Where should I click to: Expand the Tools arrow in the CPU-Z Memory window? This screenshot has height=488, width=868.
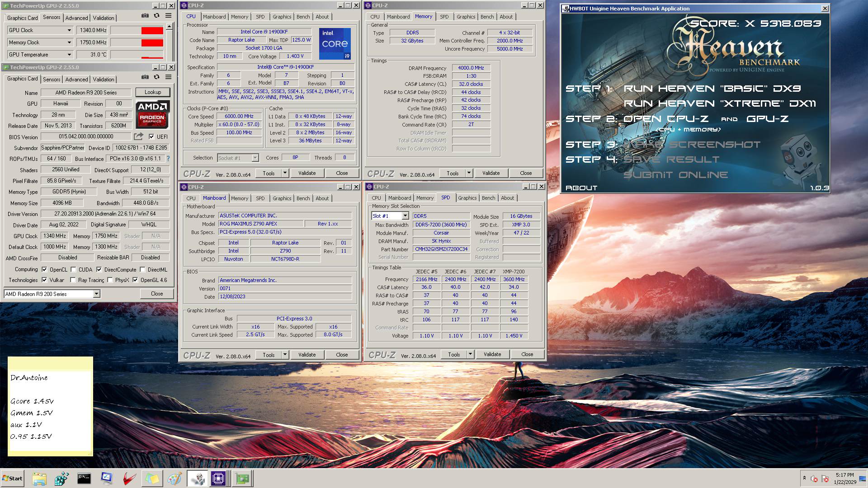pos(469,173)
